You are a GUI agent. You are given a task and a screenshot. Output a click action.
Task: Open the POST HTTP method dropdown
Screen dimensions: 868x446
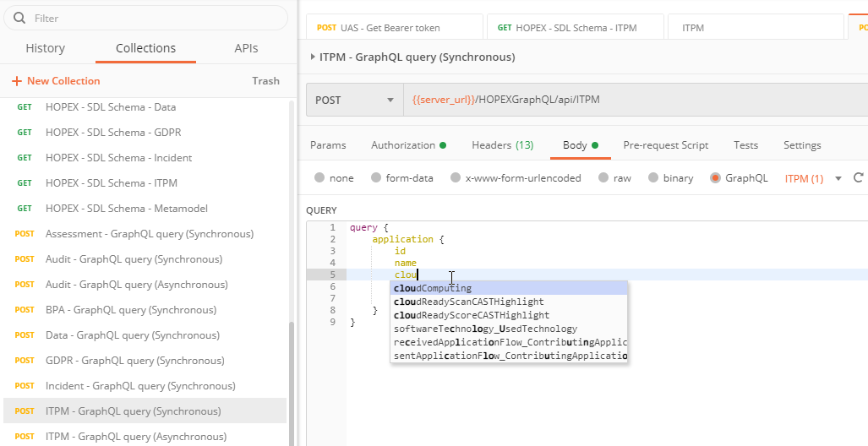point(354,100)
